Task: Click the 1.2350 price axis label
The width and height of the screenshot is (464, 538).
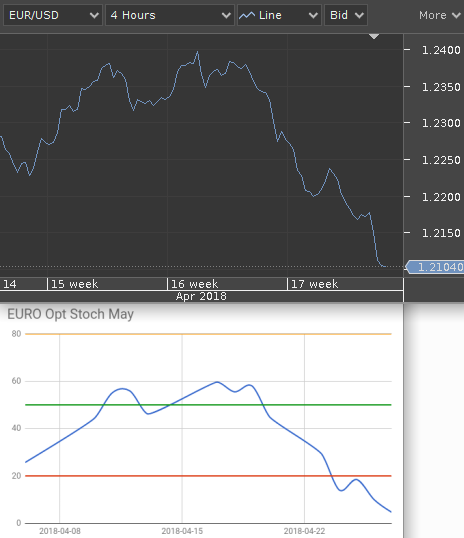Action: (x=441, y=87)
